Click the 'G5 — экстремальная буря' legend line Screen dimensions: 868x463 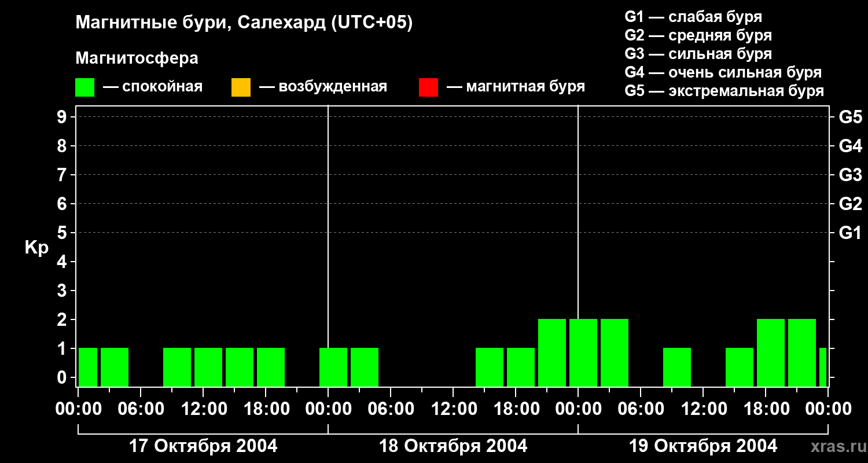click(724, 91)
